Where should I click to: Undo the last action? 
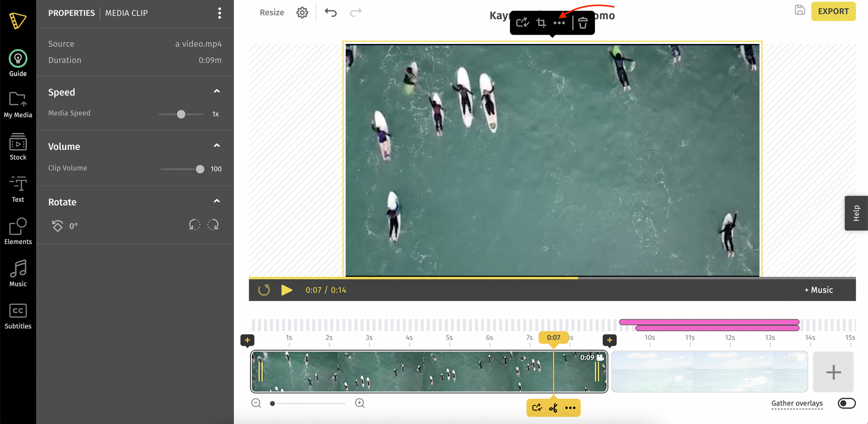click(x=331, y=13)
